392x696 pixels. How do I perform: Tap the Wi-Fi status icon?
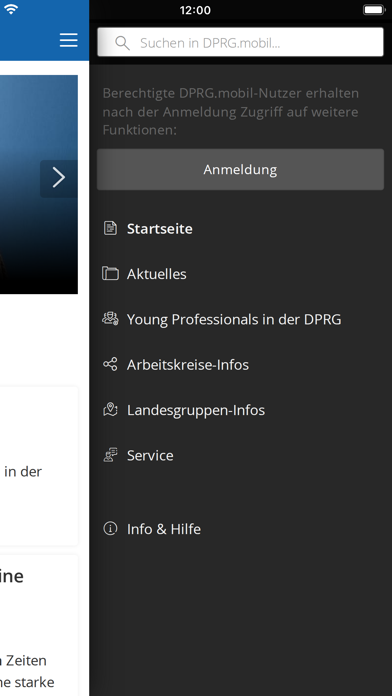[x=10, y=9]
